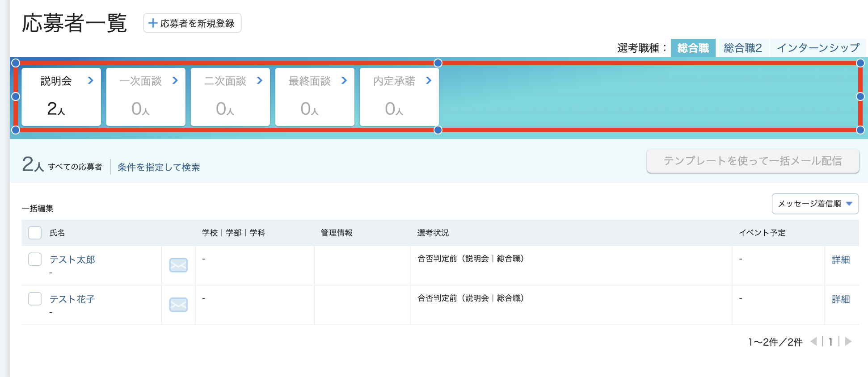Click the arrow icon on 一次面談 card
The image size is (868, 377).
[x=175, y=80]
